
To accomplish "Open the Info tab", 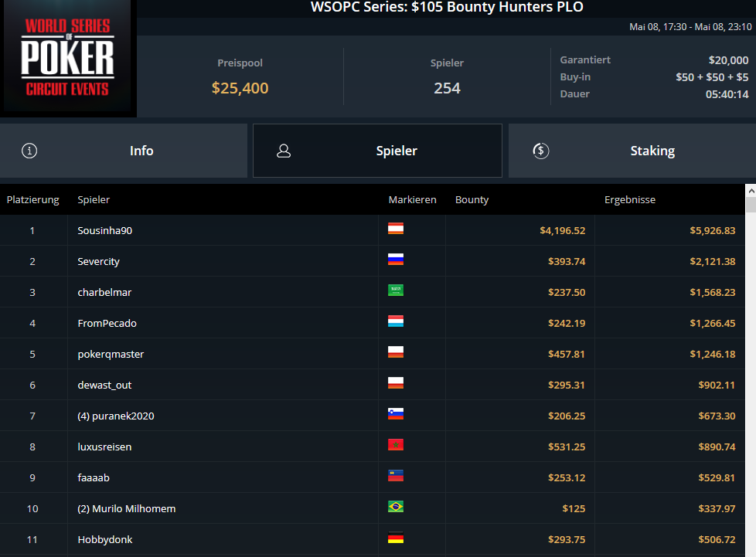I will (124, 151).
